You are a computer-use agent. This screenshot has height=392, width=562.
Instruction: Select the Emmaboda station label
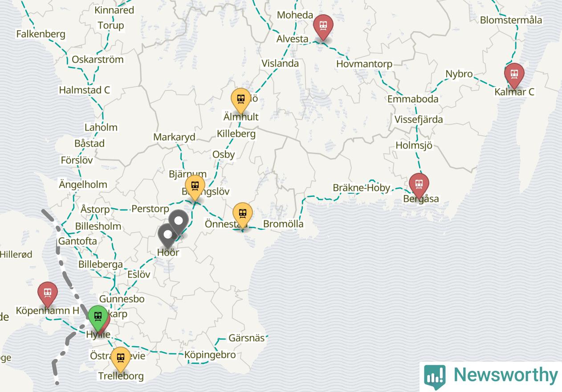pos(413,99)
